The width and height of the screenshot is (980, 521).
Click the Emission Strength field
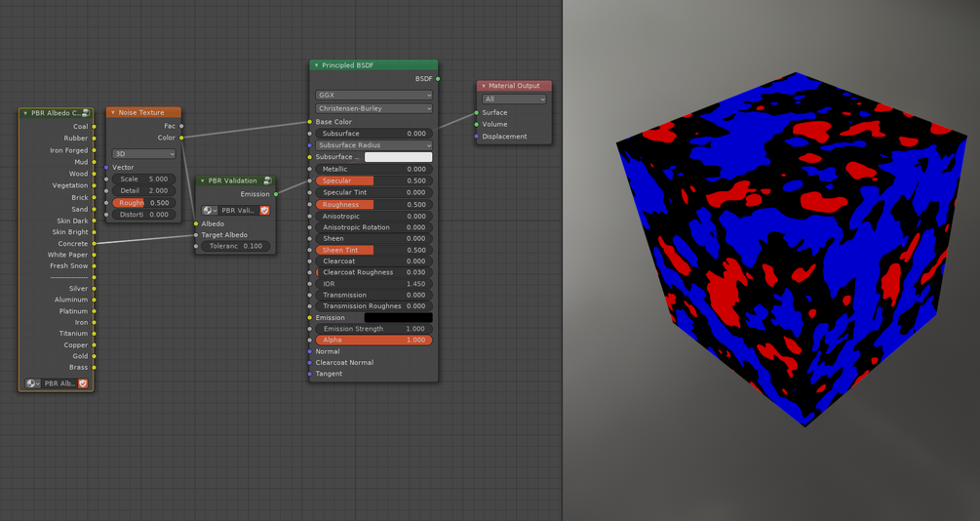[x=373, y=329]
